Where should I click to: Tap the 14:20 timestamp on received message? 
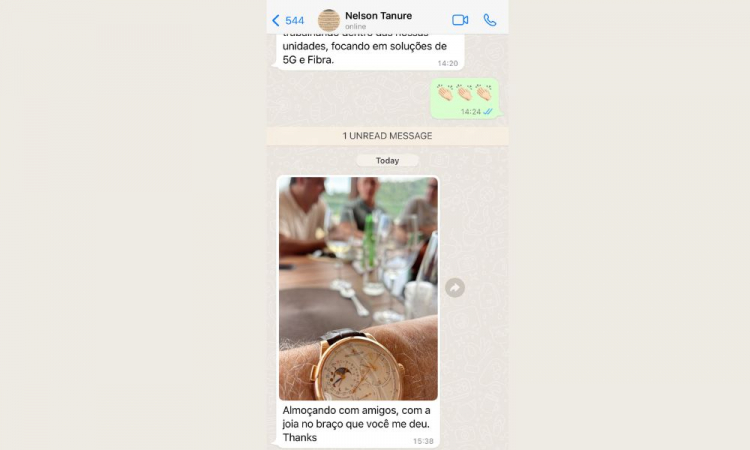coord(448,63)
